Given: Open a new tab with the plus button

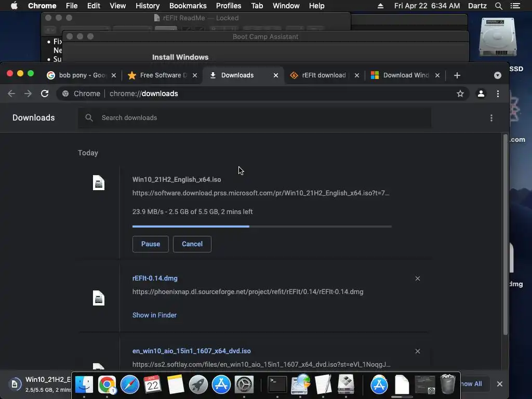Looking at the screenshot, I should (x=457, y=75).
